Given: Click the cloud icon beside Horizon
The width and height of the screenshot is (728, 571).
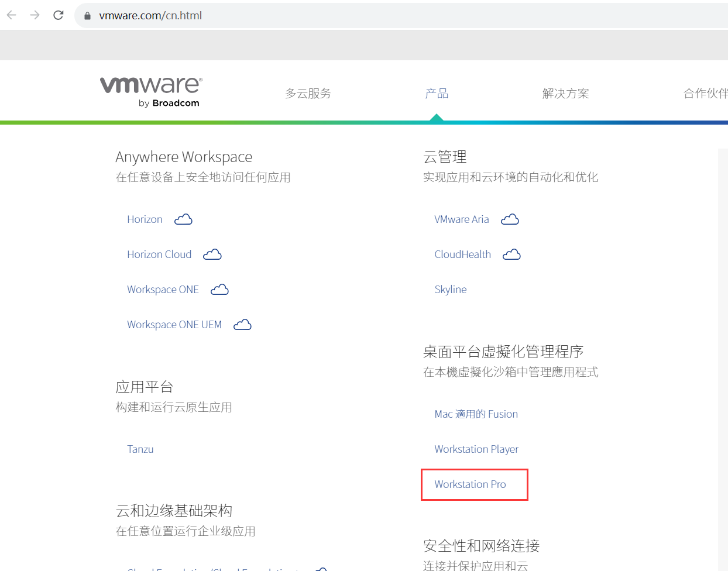Looking at the screenshot, I should coord(183,219).
